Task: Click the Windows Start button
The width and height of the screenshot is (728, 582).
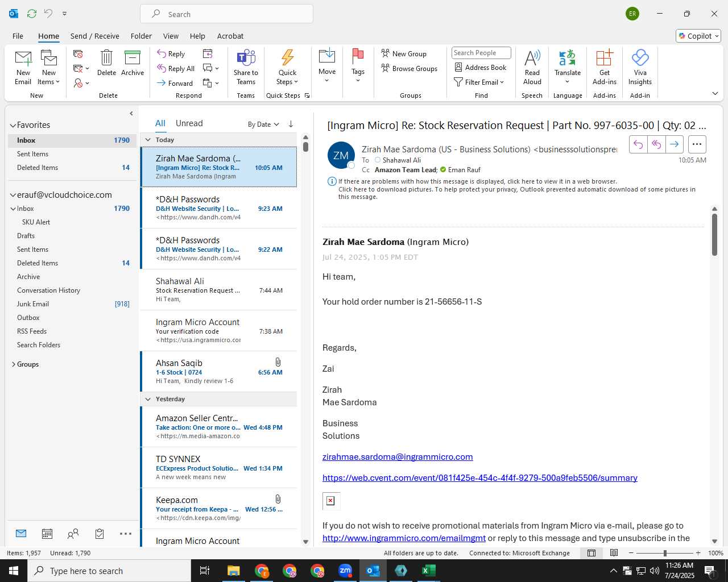Action: coord(14,571)
